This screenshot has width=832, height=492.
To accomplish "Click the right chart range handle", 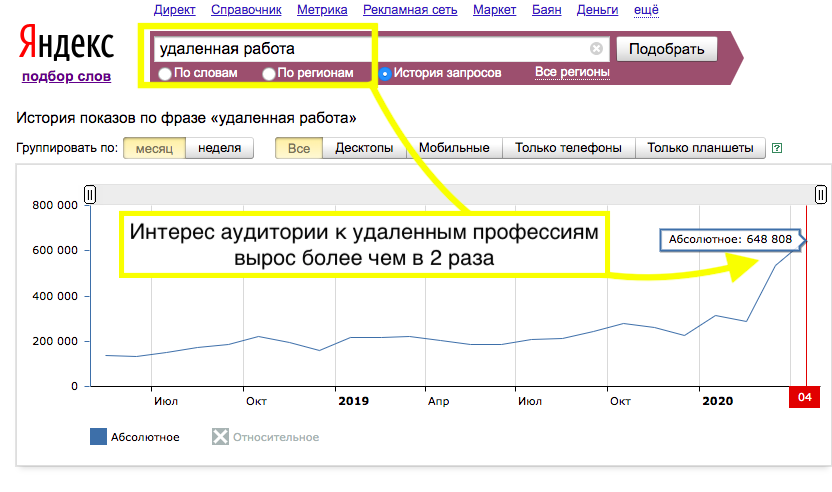I will pyautogui.click(x=821, y=194).
